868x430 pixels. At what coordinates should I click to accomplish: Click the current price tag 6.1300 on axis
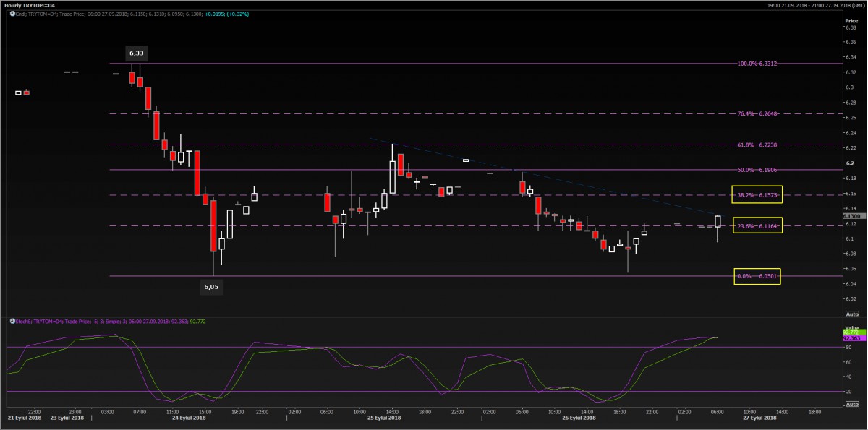pyautogui.click(x=851, y=215)
